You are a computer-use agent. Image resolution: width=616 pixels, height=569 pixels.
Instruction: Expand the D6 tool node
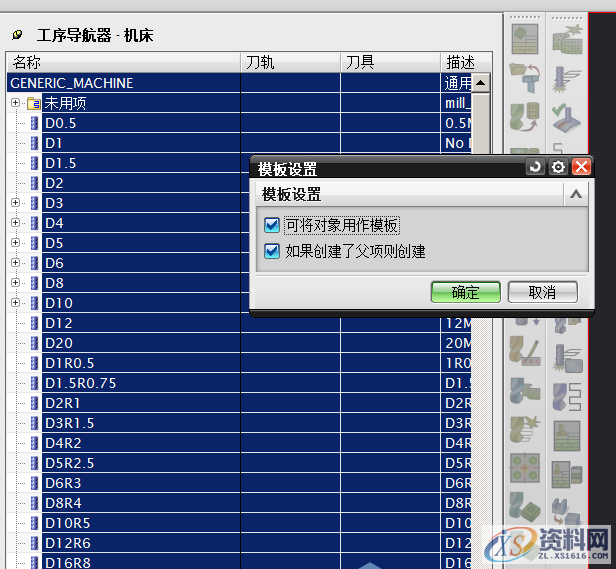point(15,262)
